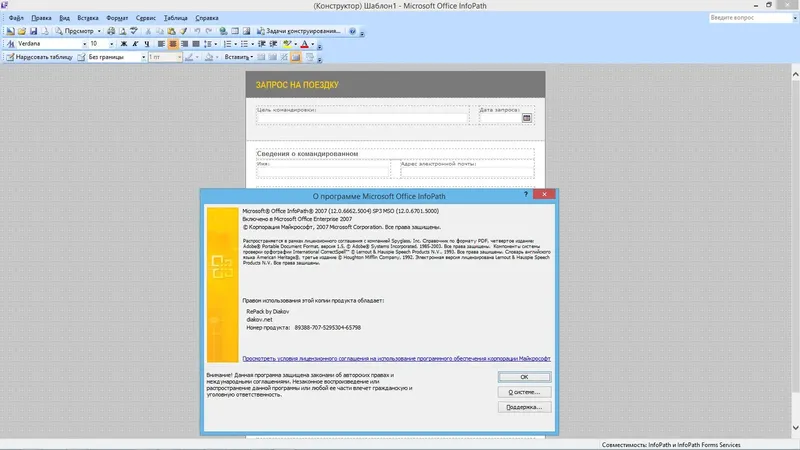Click the Cut scissors icon
This screenshot has width=800, height=450.
click(148, 31)
